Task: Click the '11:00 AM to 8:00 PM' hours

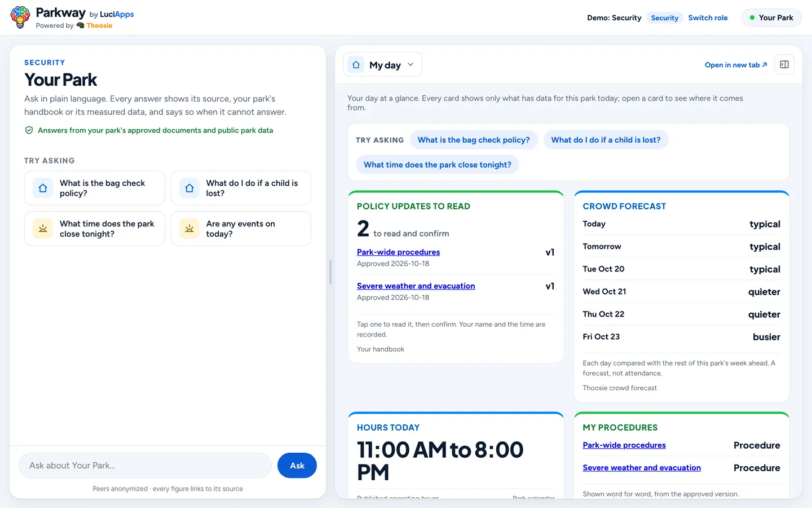Action: (440, 461)
